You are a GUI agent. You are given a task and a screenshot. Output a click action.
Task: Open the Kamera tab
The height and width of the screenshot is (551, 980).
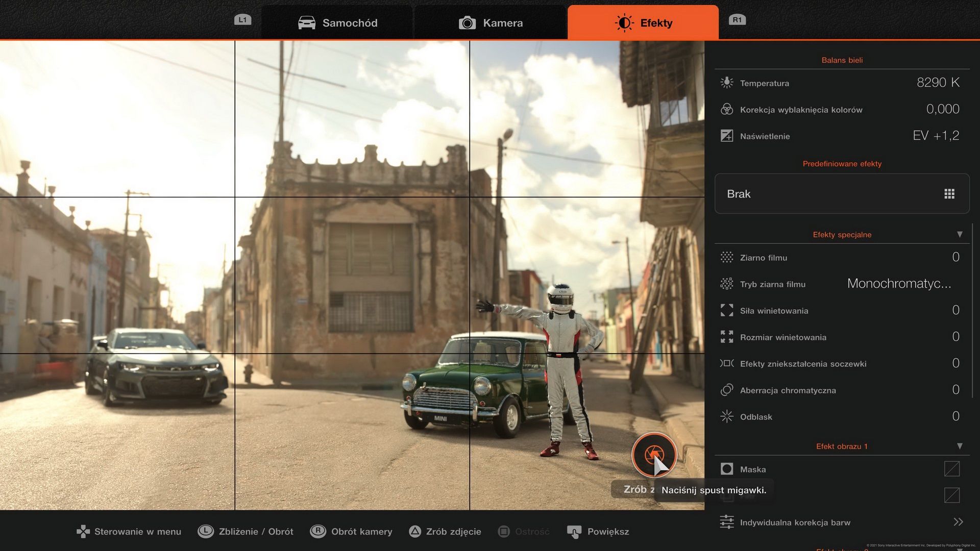point(490,22)
